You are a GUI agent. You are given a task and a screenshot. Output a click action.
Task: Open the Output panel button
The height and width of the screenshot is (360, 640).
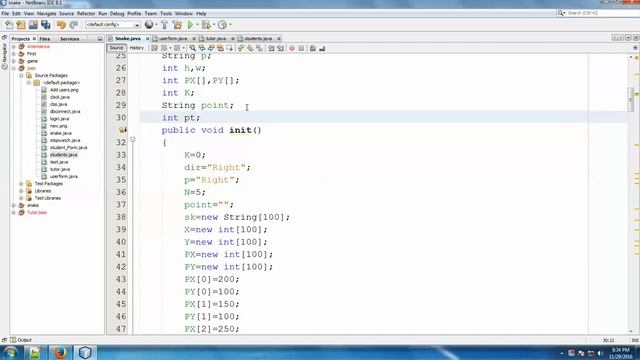[x=21, y=340]
